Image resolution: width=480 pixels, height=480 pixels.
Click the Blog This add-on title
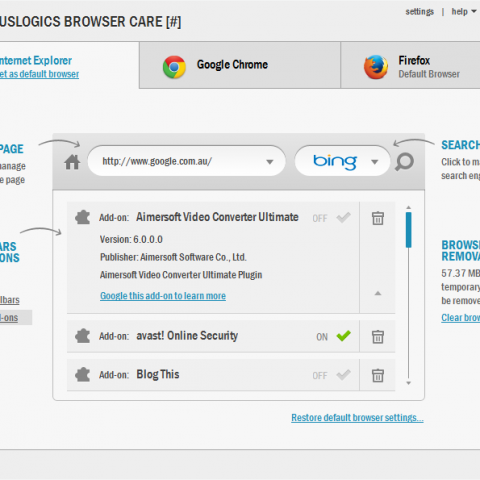158,374
